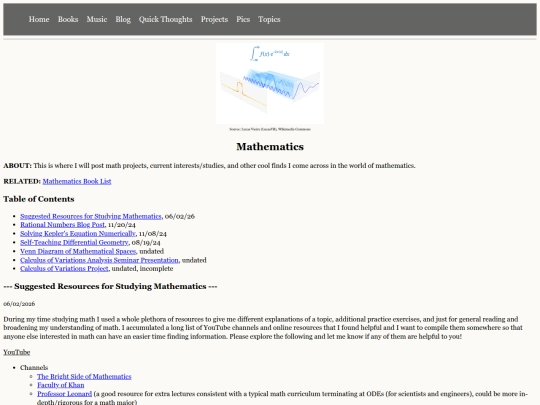Visit The Bright Side of Mathematics channel

[84, 376]
